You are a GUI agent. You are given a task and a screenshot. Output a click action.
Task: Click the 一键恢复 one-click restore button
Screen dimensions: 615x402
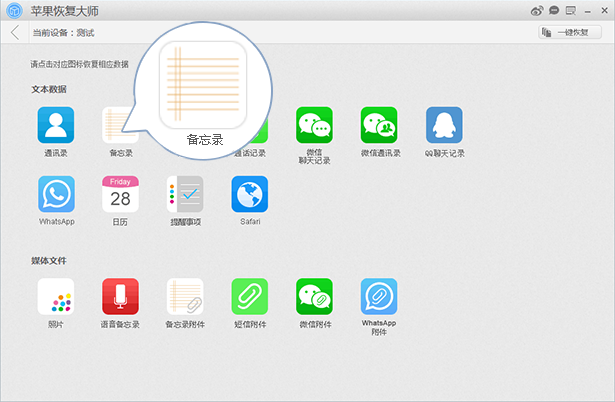[570, 32]
